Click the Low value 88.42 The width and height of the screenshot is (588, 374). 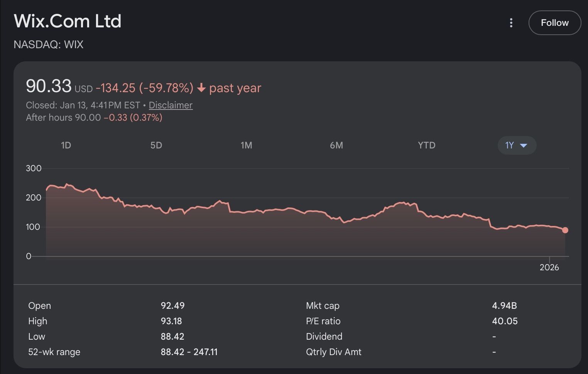172,337
